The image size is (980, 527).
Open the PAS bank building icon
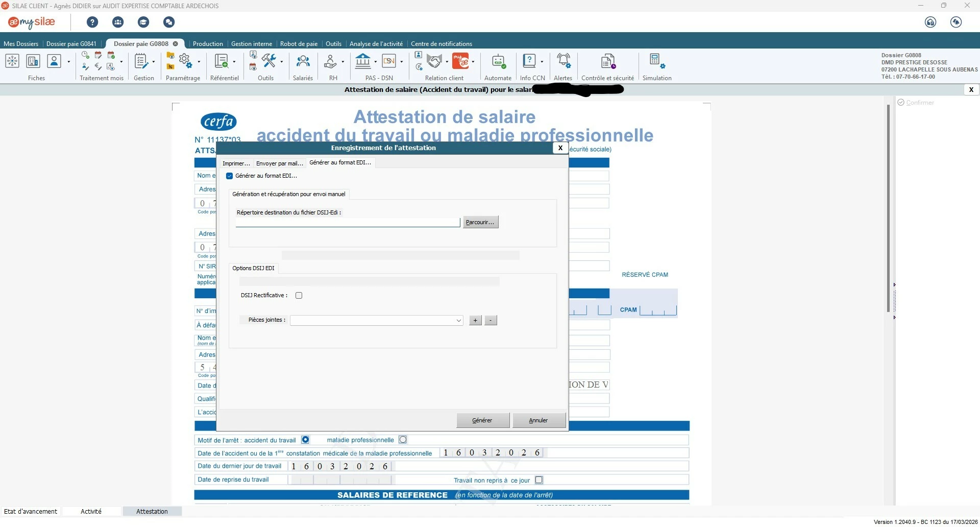tap(363, 61)
